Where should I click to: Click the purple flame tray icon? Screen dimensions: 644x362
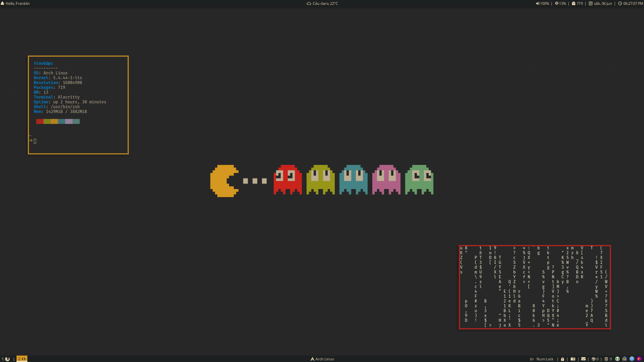click(639, 359)
